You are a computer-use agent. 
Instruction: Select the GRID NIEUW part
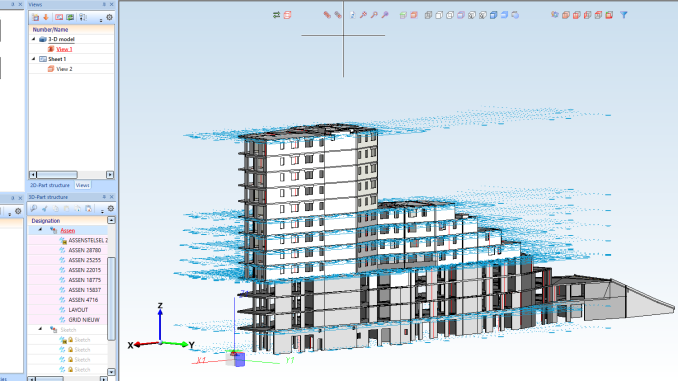[84, 320]
